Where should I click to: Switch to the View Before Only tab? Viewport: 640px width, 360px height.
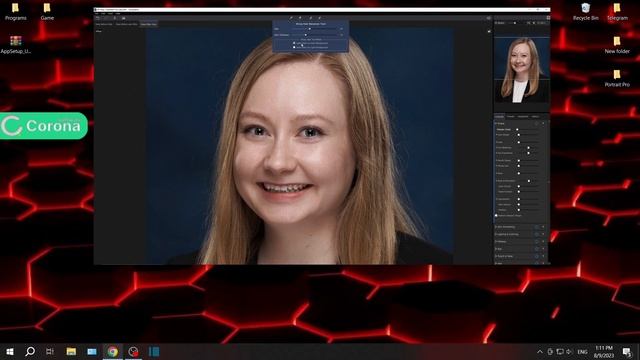(104, 24)
